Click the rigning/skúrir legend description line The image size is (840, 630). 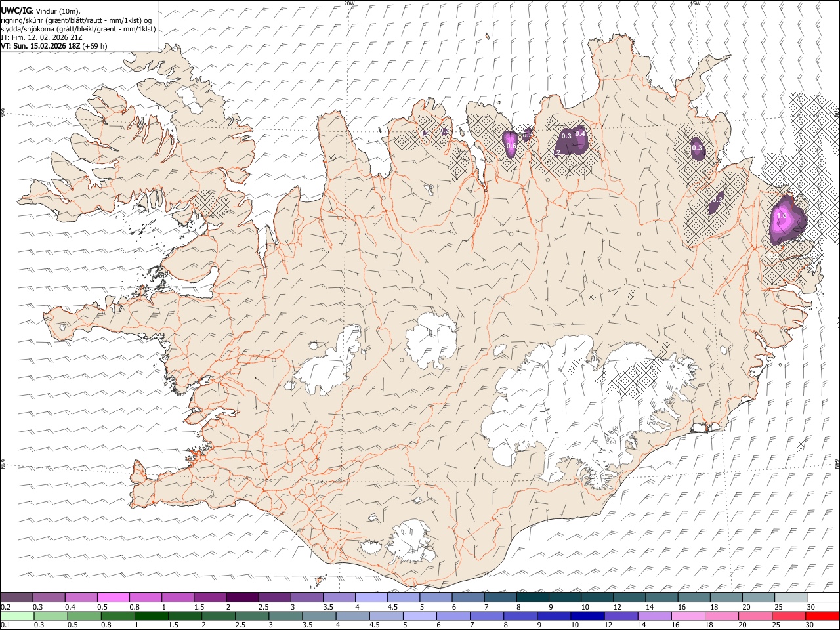pyautogui.click(x=76, y=20)
